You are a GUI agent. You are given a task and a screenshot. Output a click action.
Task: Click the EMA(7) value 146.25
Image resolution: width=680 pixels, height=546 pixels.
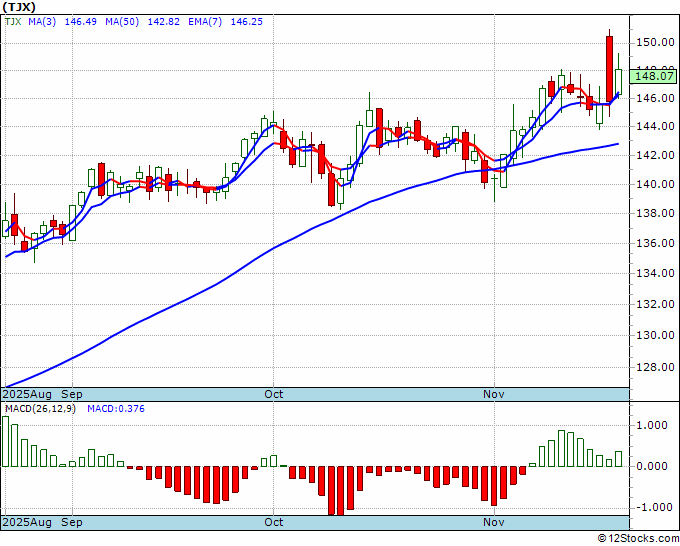click(x=246, y=22)
